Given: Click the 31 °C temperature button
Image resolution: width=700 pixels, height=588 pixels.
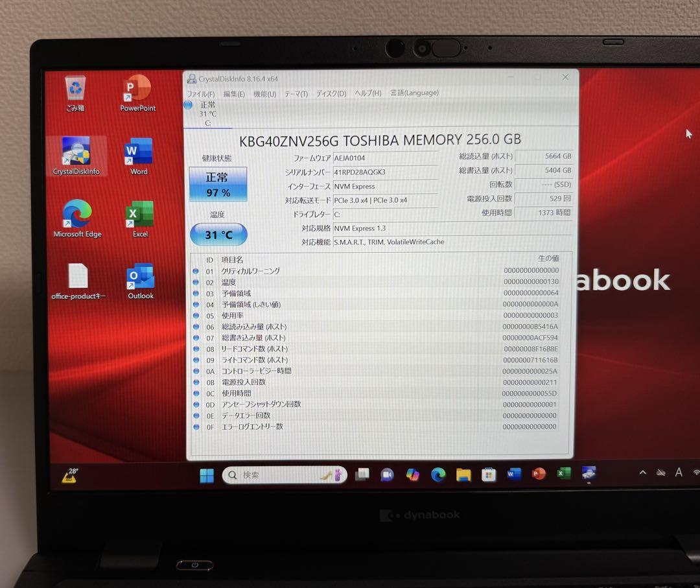Looking at the screenshot, I should point(218,235).
